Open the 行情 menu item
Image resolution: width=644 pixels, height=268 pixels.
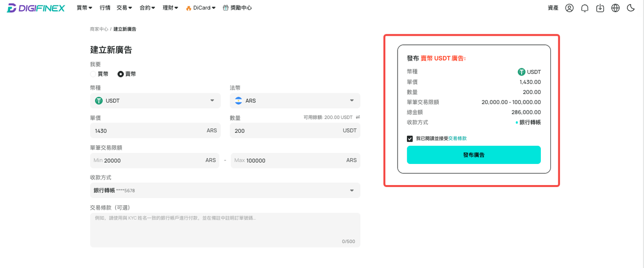pos(105,8)
